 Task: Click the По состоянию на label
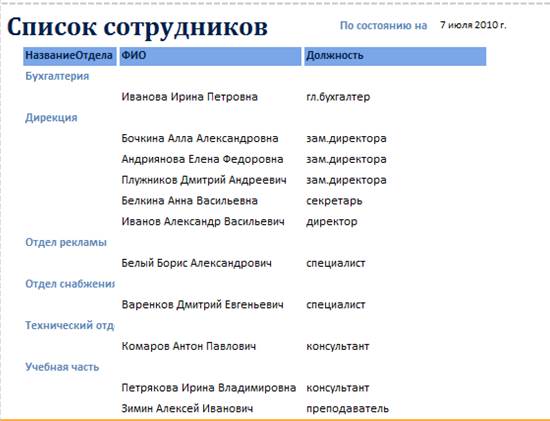click(383, 26)
